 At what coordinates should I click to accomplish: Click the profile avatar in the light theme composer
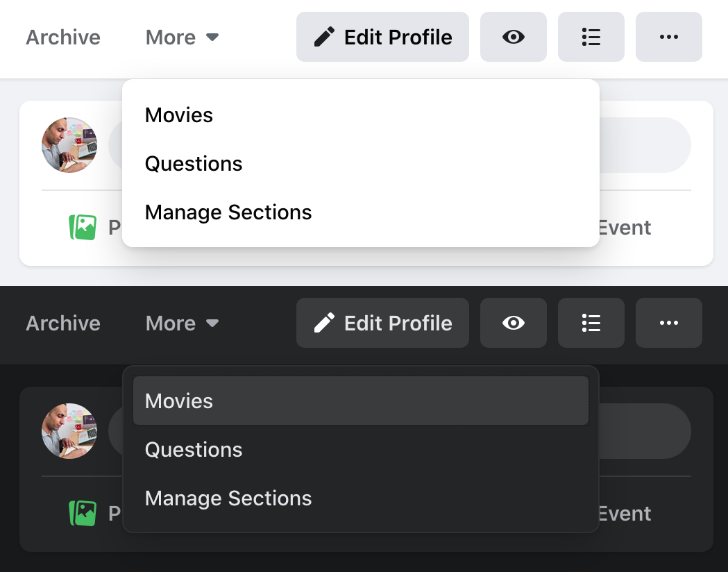[x=69, y=145]
